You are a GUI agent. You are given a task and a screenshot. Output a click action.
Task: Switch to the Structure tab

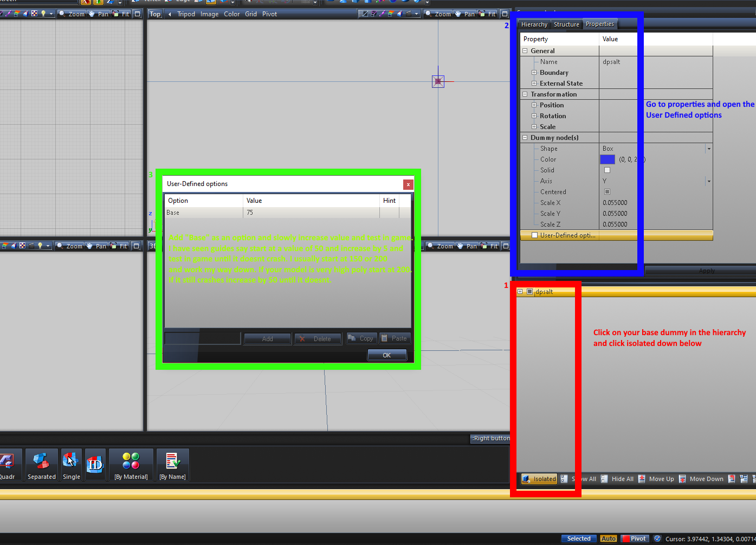pyautogui.click(x=566, y=24)
